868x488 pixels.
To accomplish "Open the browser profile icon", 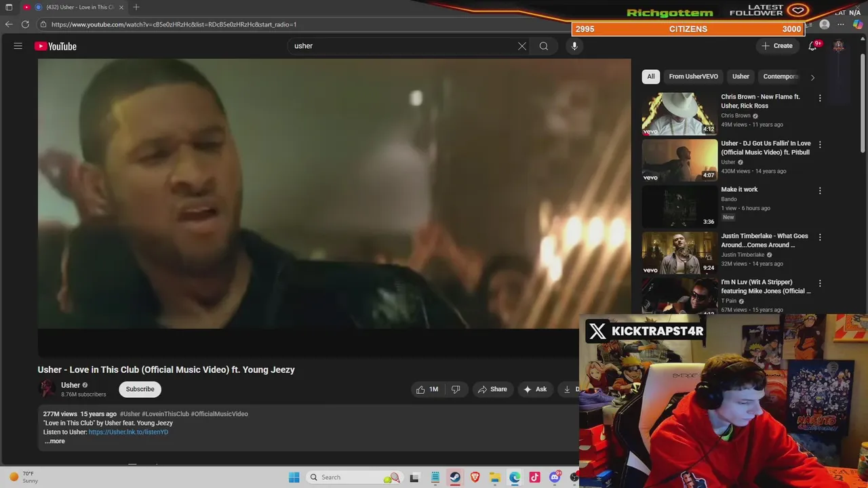I will 825,24.
